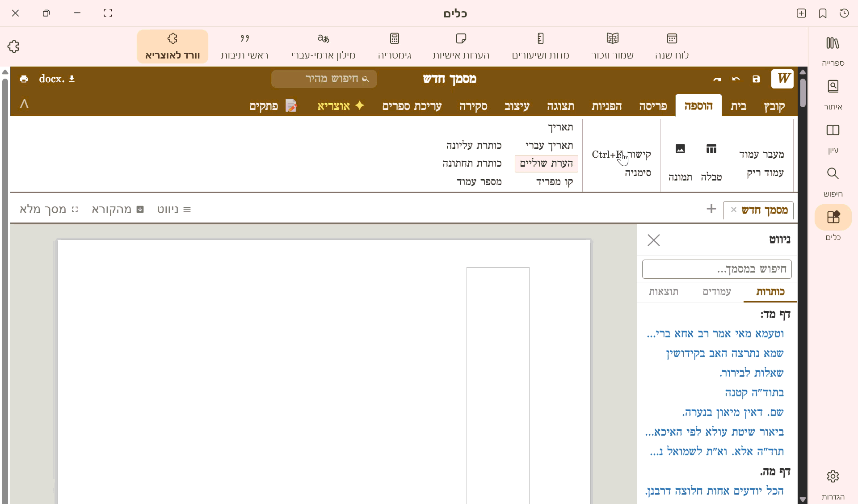Insert a עמוד ריק blank page

coord(765,173)
